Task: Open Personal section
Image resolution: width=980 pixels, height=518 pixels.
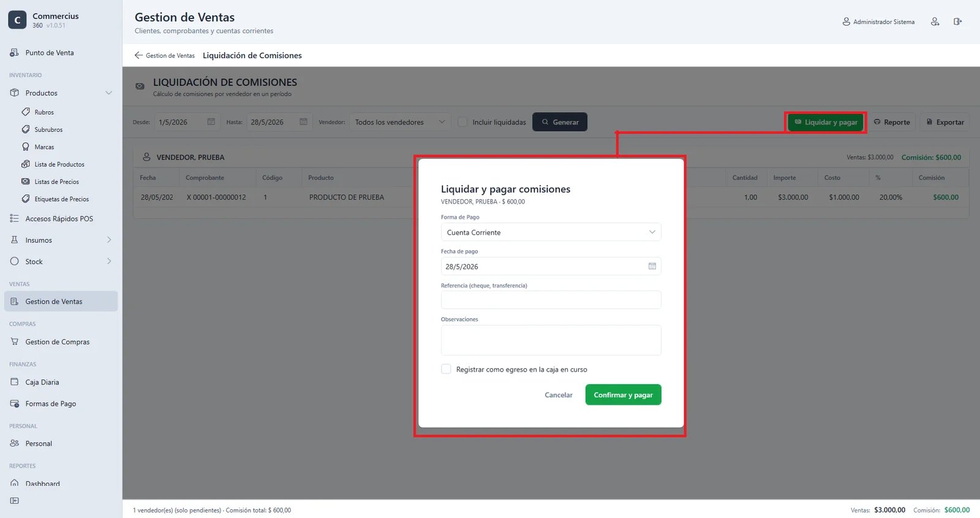Action: coord(38,444)
